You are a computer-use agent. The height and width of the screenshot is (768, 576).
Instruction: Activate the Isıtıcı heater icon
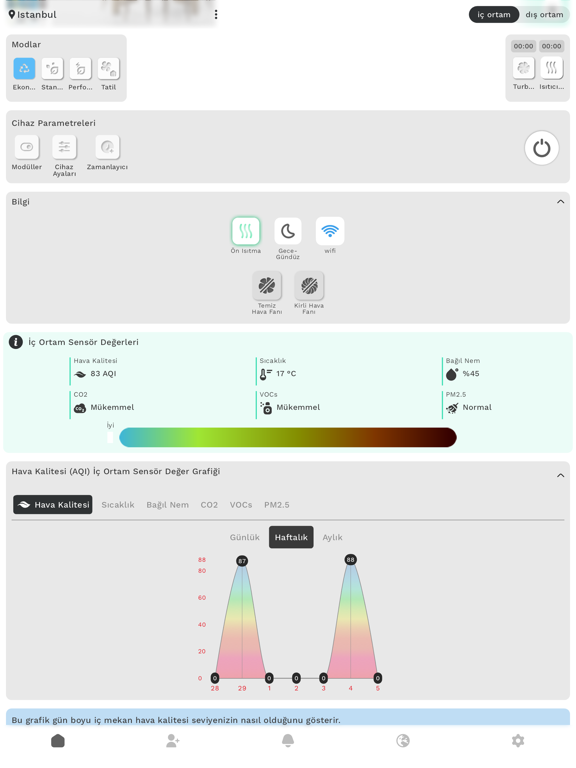552,68
